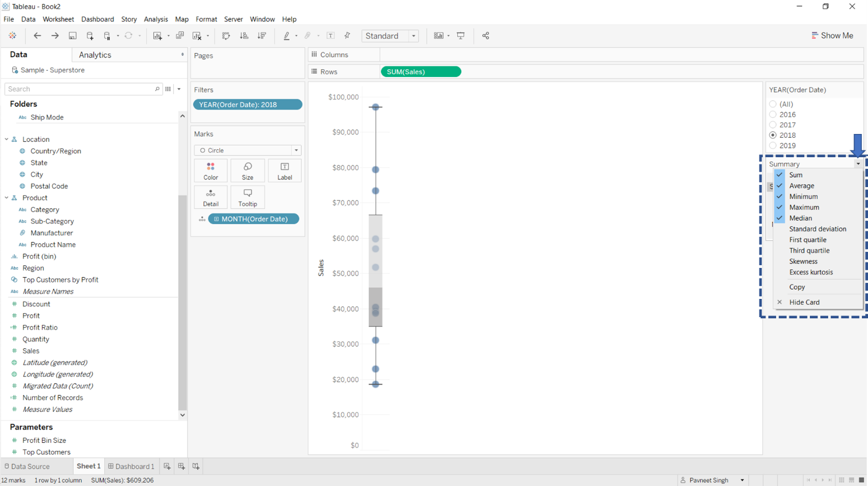Uncheck Sum in the Summary menu
Viewport: 868px width, 486px height.
[x=818, y=175]
